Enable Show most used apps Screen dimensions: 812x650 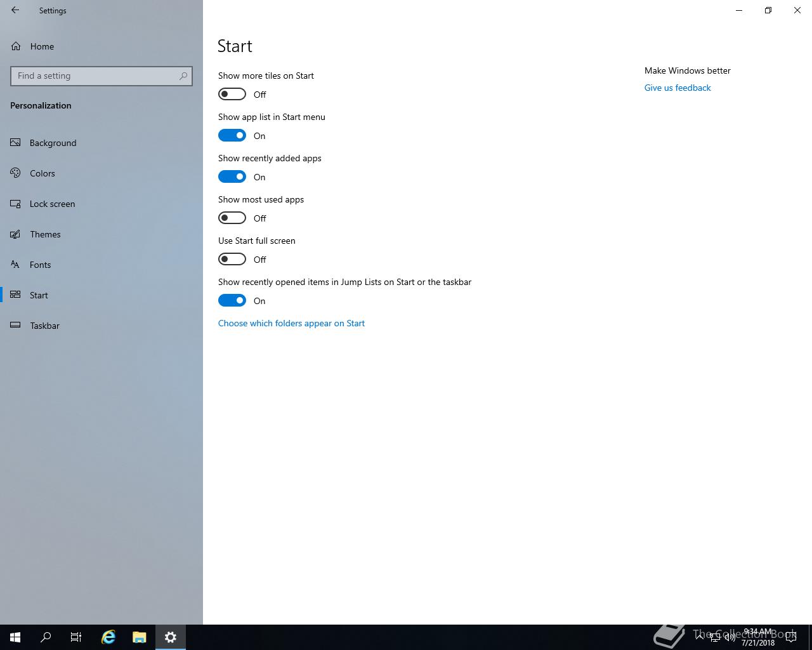pyautogui.click(x=232, y=218)
